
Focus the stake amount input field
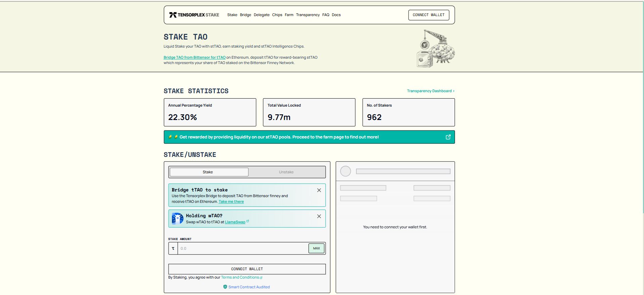pos(242,248)
